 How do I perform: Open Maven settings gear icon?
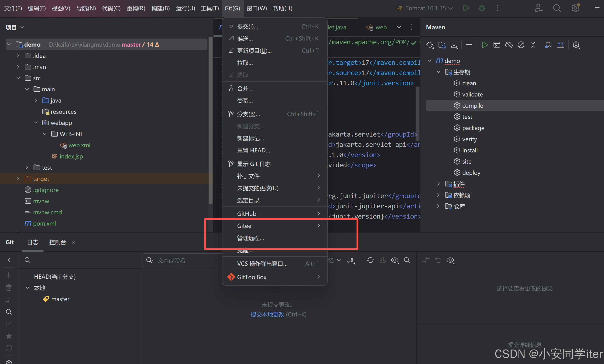[x=576, y=45]
